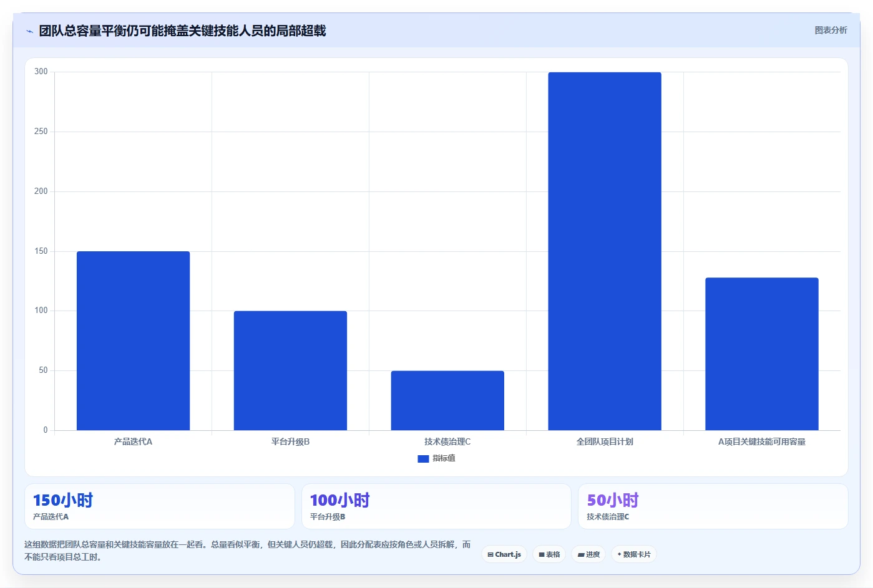Click the 表格 tag
The image size is (873, 588).
click(549, 554)
